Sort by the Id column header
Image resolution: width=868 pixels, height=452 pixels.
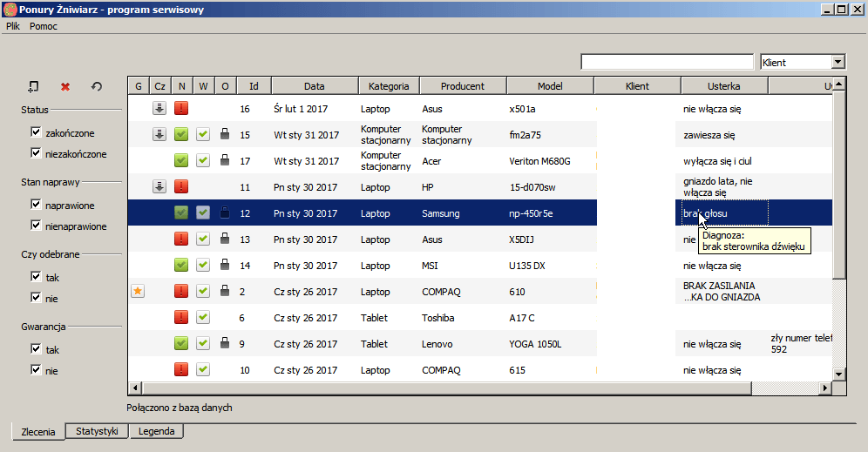tap(254, 85)
